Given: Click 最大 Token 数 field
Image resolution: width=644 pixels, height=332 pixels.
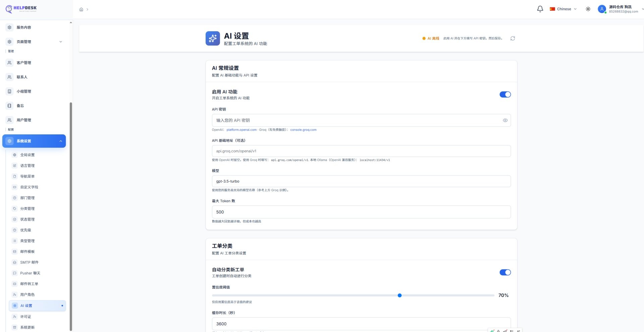Looking at the screenshot, I should pyautogui.click(x=361, y=212).
